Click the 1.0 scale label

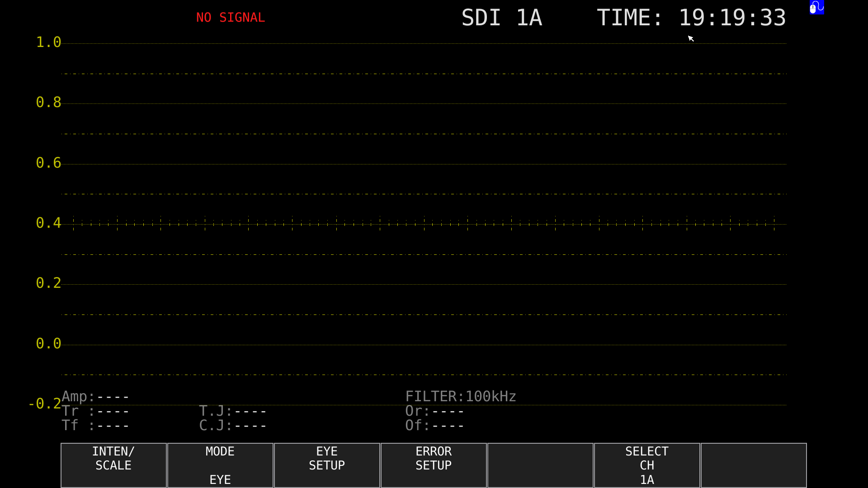click(48, 42)
